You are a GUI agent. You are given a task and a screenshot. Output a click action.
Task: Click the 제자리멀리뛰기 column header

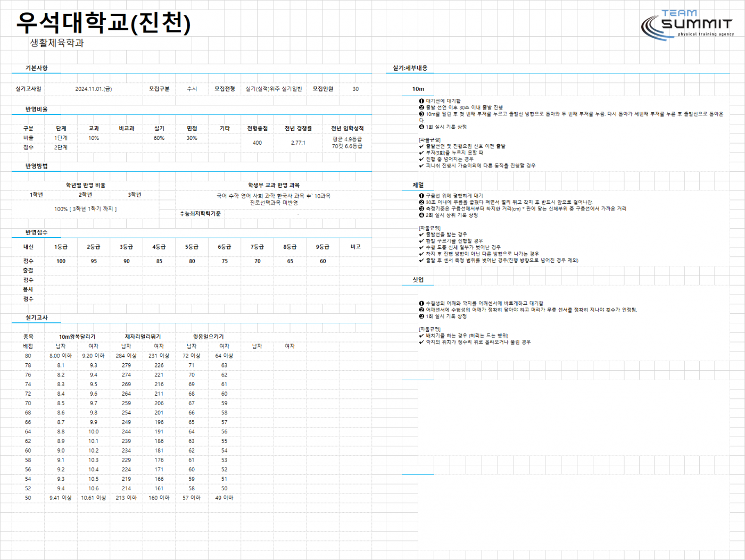click(143, 337)
